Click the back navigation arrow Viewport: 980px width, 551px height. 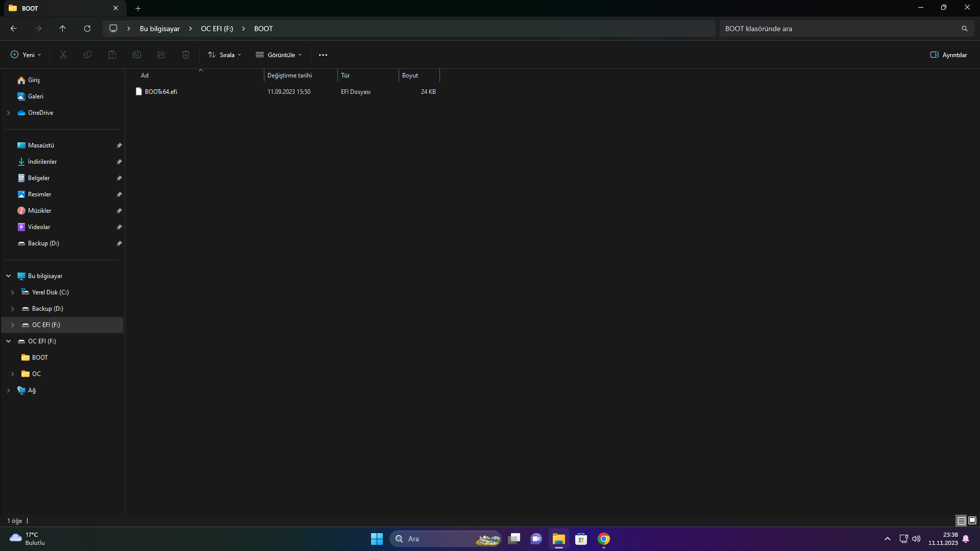pos(14,29)
